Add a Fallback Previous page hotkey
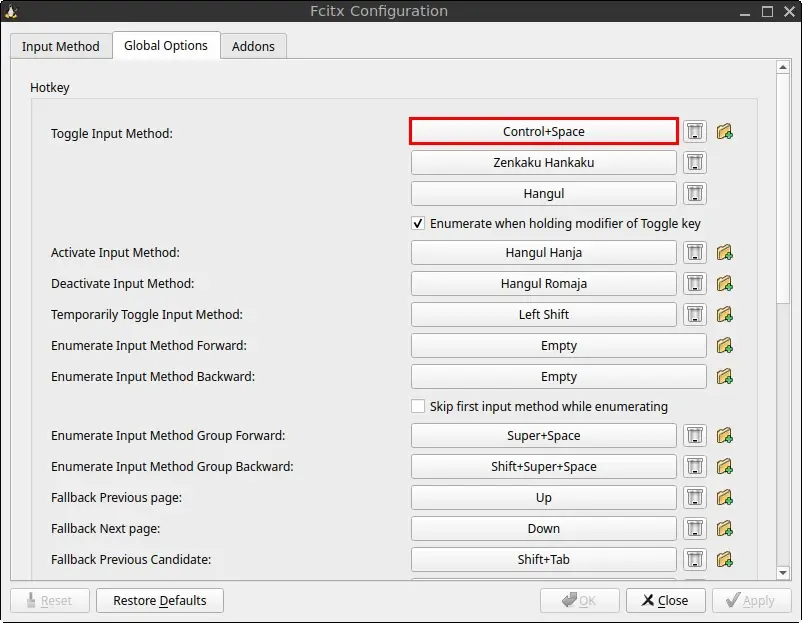Image resolution: width=802 pixels, height=623 pixels. point(724,497)
